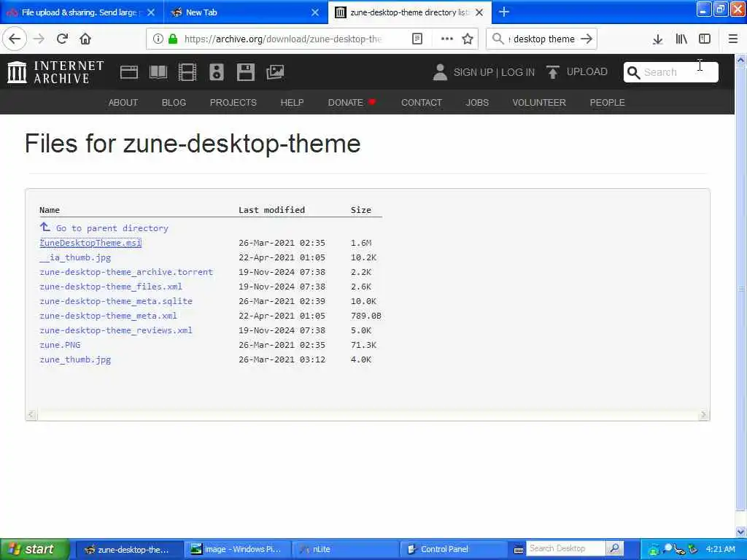
Task: Switch to image Windows Picture taskbar button
Action: coord(237,549)
